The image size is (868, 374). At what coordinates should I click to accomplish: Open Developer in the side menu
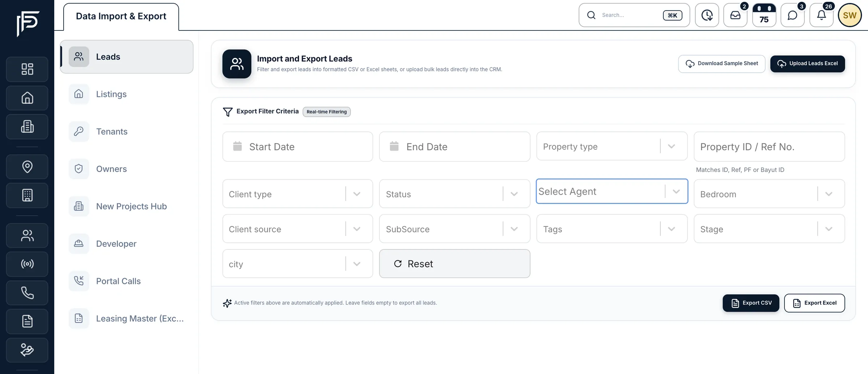coord(127,244)
